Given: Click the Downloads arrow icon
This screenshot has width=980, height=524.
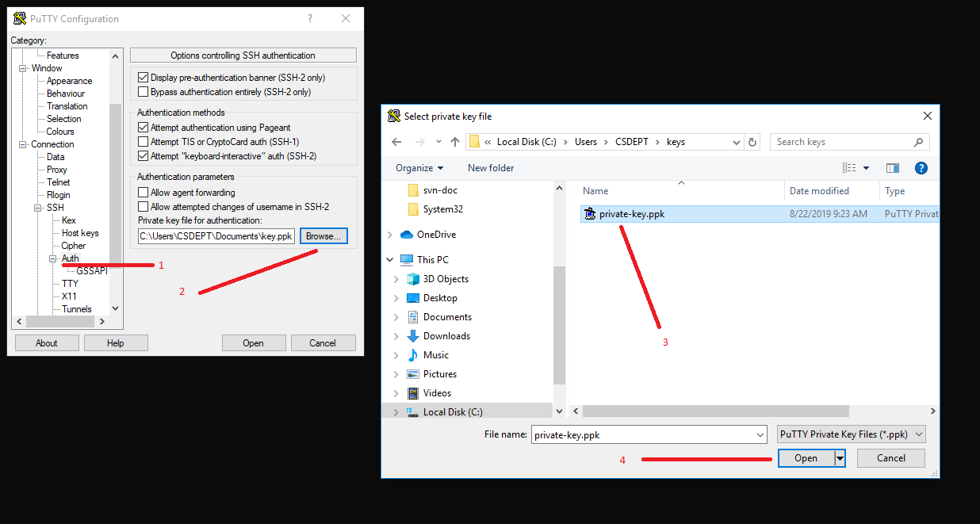Looking at the screenshot, I should pyautogui.click(x=412, y=336).
